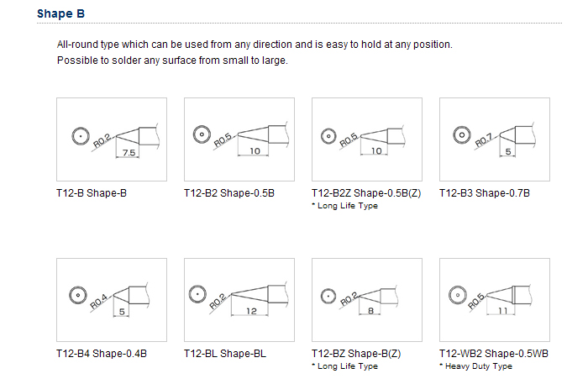Click the "T12-BL Shape-BL" caption
This screenshot has height=384, width=588.
click(x=225, y=354)
